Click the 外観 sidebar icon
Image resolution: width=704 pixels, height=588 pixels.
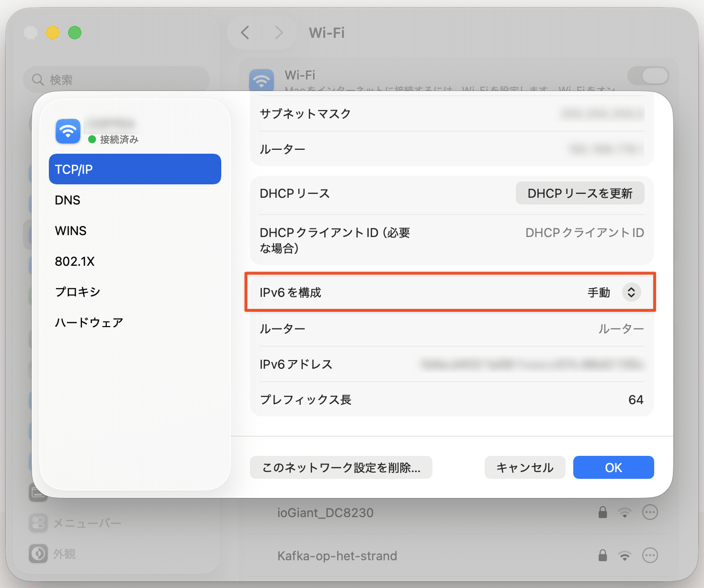pos(38,554)
